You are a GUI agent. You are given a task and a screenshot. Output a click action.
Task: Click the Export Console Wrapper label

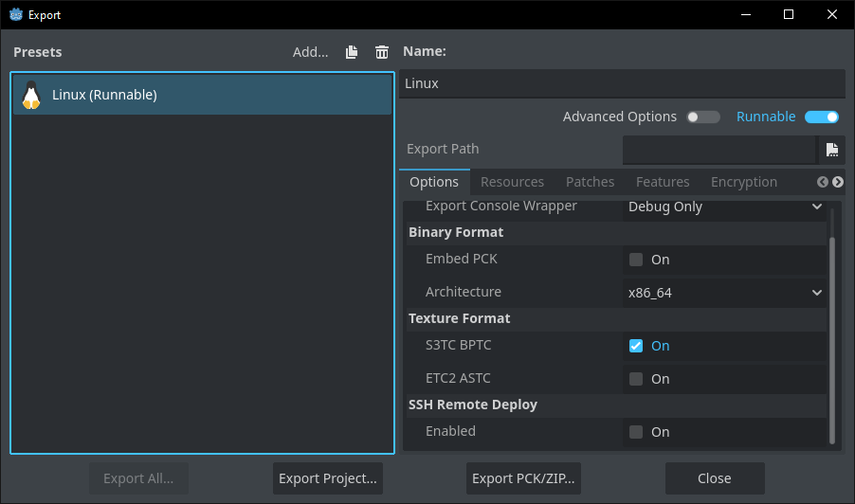[x=501, y=207]
